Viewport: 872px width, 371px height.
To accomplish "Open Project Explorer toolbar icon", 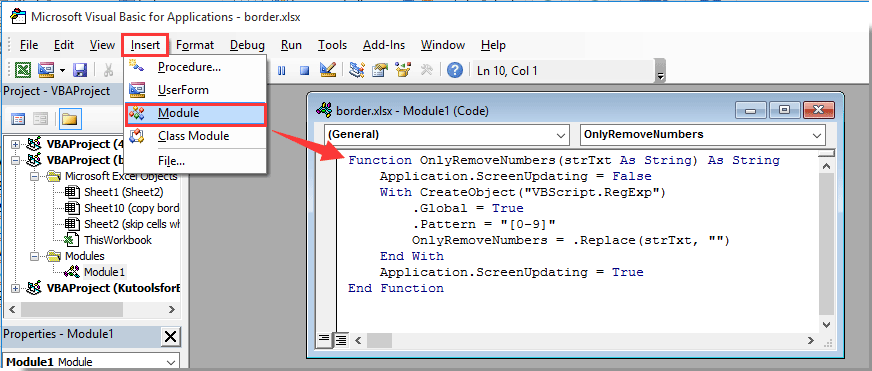I will click(x=356, y=70).
